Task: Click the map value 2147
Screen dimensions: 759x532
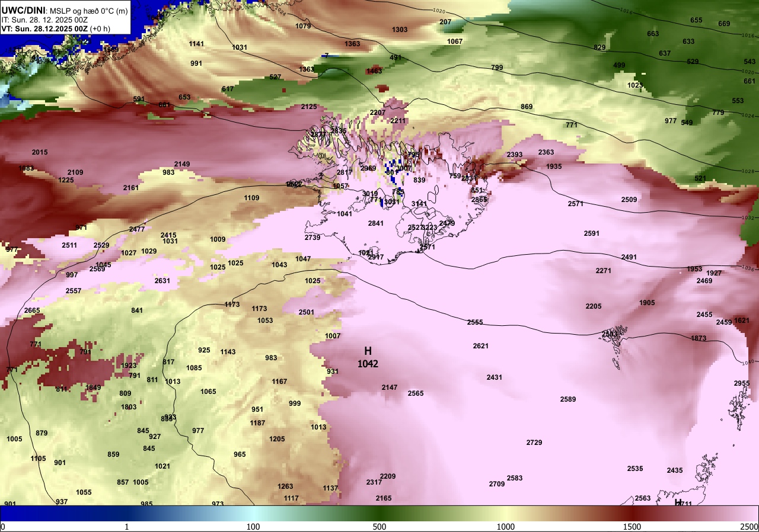Action: (390, 387)
